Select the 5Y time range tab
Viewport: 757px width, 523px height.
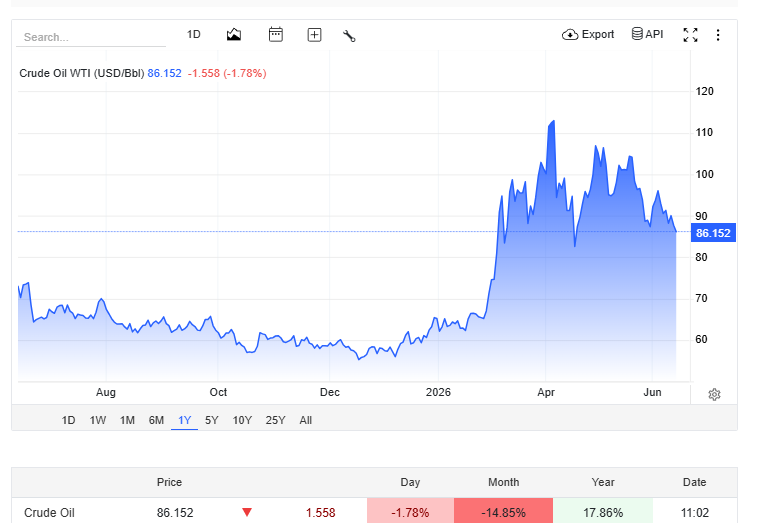[x=211, y=420]
